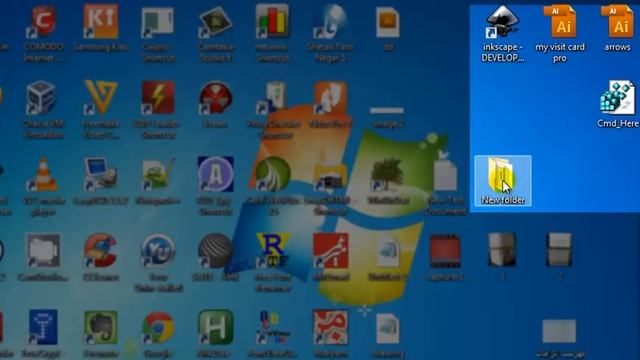Select the VLC media player shortcut
Image resolution: width=640 pixels, height=360 pixels.
[43, 186]
